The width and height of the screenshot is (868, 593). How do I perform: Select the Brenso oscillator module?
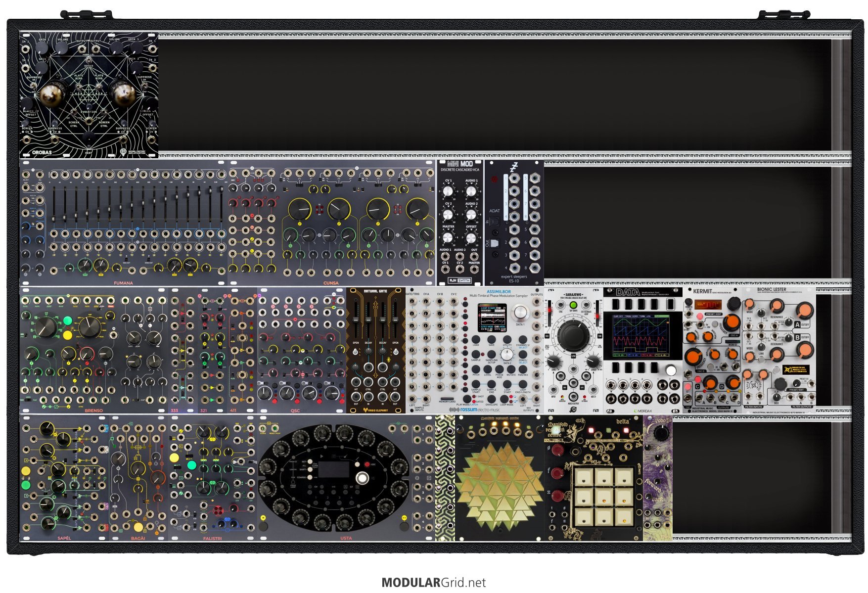(94, 350)
